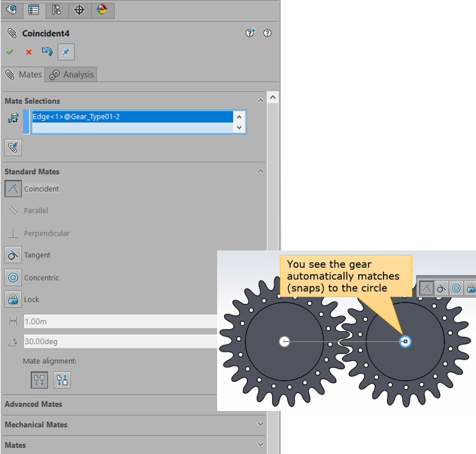The image size is (476, 454).
Task: Choose the Tangent mate type
Action: click(x=13, y=255)
